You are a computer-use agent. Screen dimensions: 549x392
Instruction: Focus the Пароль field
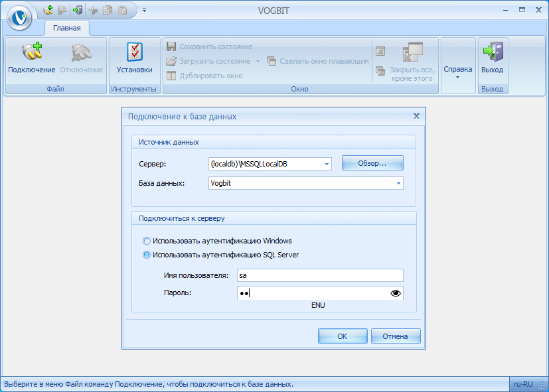click(x=320, y=293)
